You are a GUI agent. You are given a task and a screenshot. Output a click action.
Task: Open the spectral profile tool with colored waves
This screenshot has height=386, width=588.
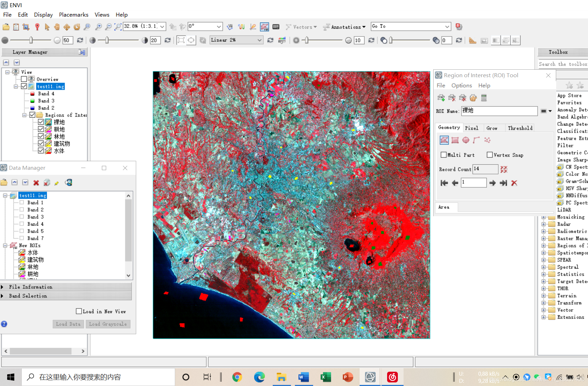(x=242, y=27)
